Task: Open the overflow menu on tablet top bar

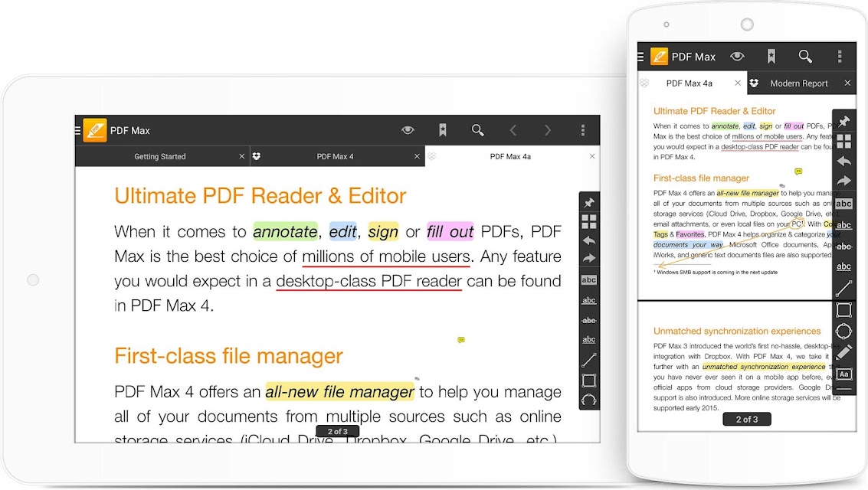Action: pos(583,130)
